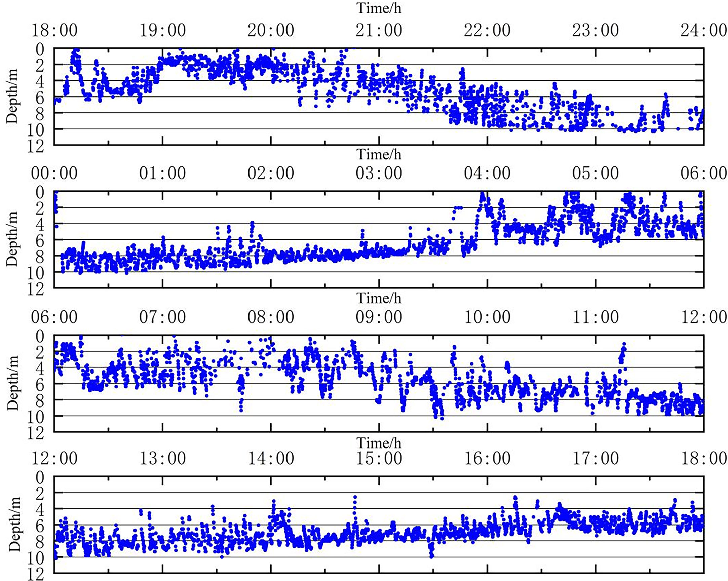Click the 02:00 time label

pos(271,173)
